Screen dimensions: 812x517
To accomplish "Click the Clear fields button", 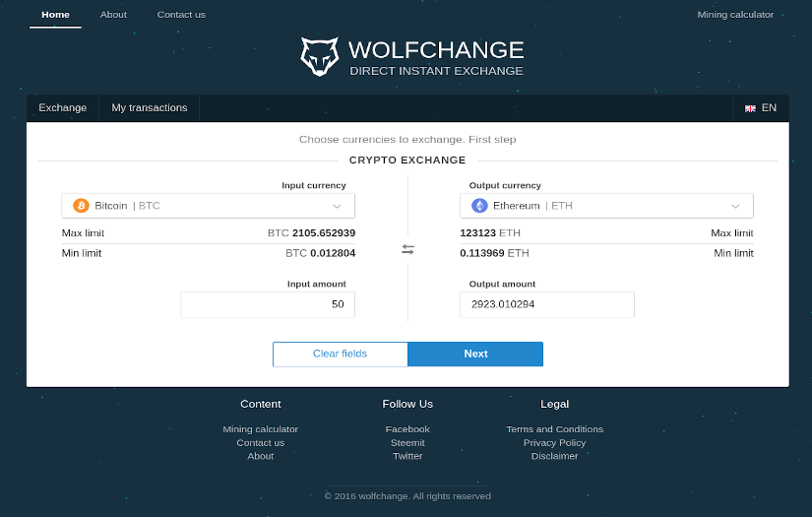I will [341, 354].
